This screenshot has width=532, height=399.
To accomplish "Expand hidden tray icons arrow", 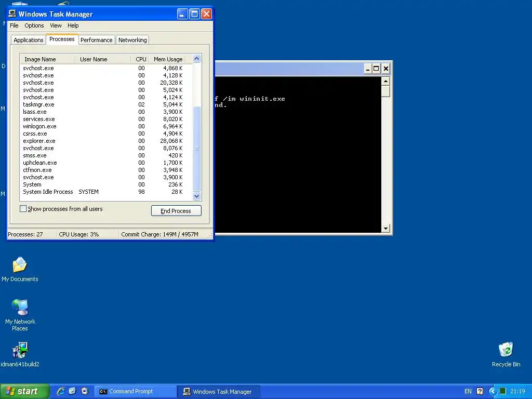I will pos(493,391).
